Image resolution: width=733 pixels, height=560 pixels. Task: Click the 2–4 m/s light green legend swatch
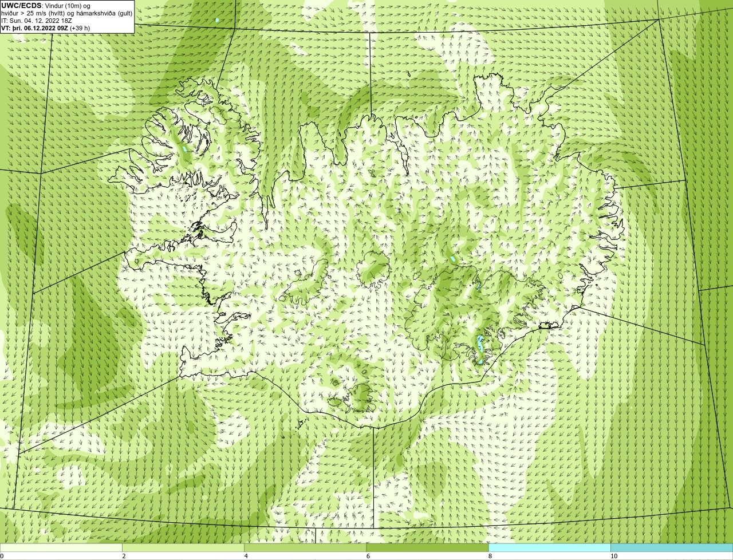pos(183,547)
